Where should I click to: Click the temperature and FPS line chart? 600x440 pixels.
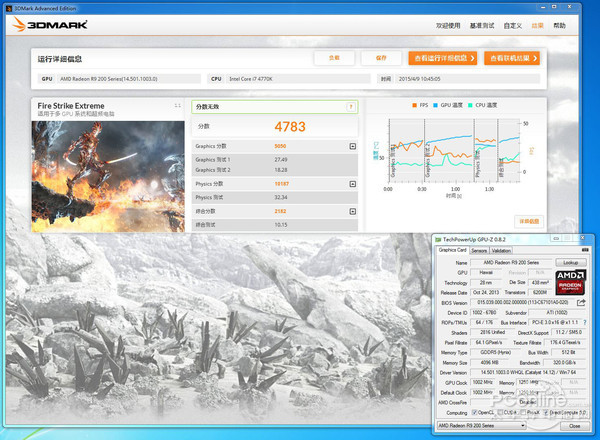pyautogui.click(x=454, y=150)
